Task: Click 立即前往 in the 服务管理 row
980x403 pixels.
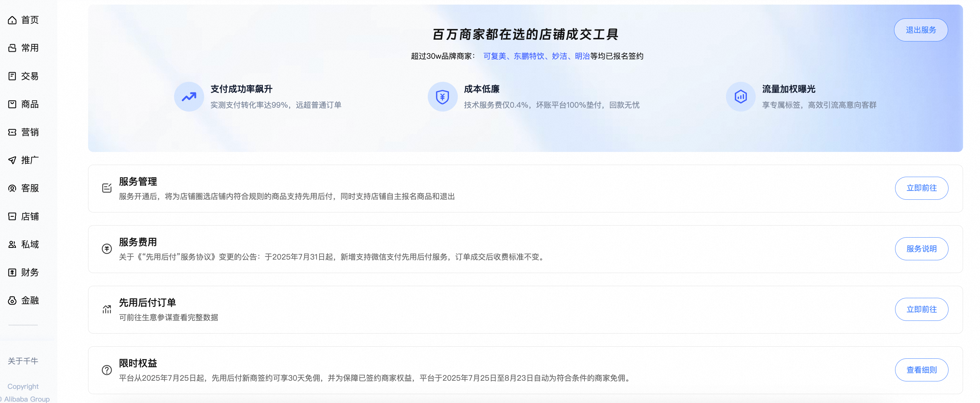Action: tap(921, 188)
